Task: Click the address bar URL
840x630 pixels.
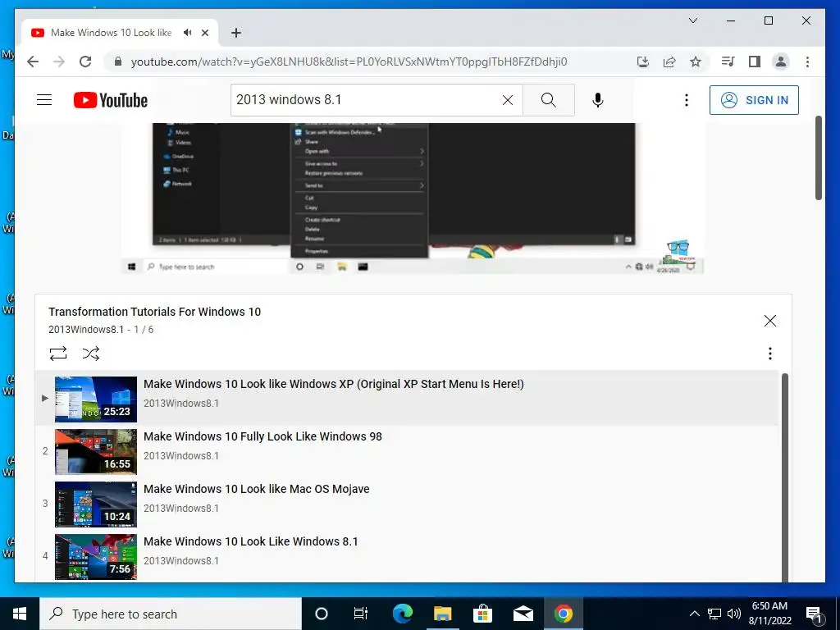Action: click(349, 62)
